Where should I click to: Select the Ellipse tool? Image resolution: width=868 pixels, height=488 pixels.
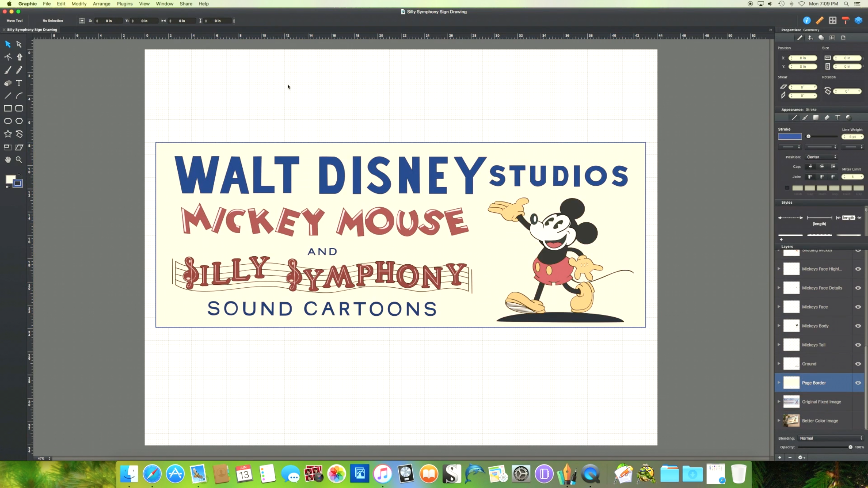[8, 121]
